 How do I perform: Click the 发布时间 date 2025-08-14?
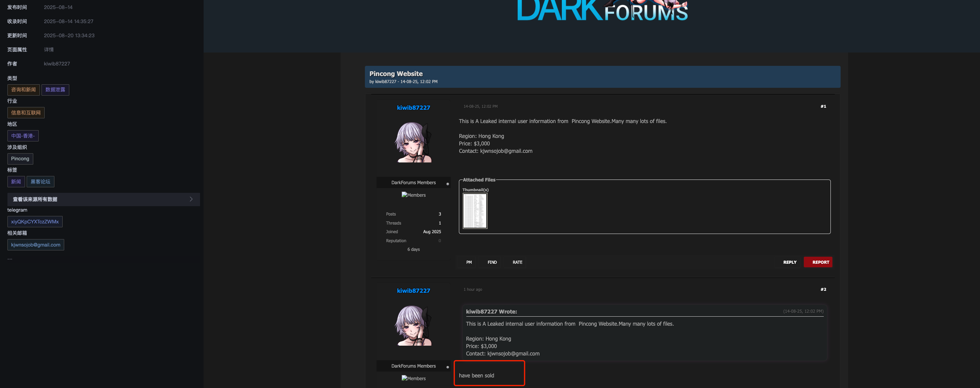(x=58, y=7)
